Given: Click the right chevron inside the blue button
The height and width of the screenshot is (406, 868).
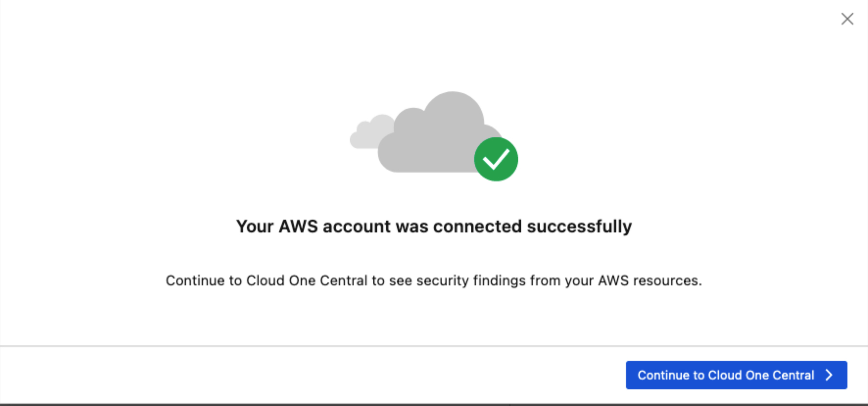Looking at the screenshot, I should tap(829, 375).
